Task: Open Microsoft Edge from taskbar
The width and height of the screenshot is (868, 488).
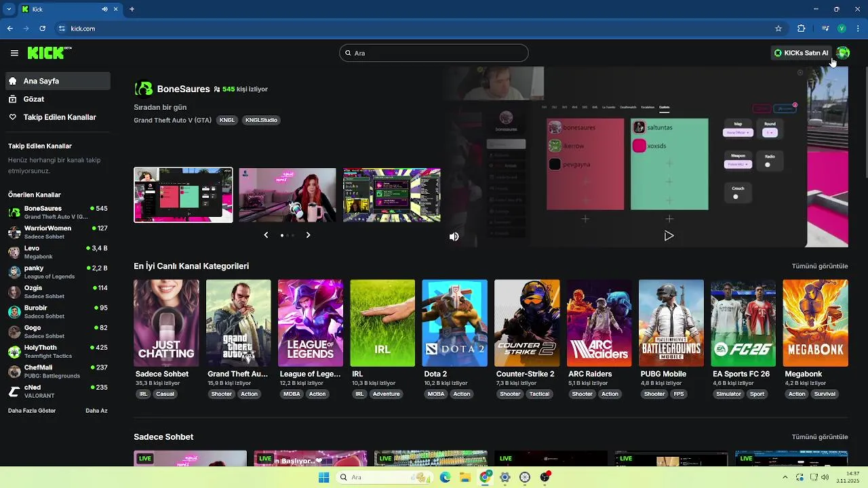Action: tap(446, 477)
